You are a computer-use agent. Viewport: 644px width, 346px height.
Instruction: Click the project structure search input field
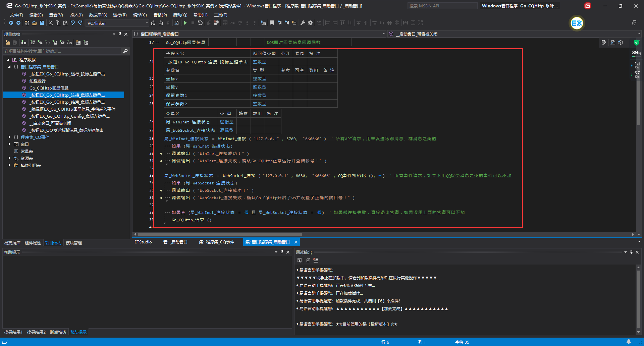pos(62,51)
